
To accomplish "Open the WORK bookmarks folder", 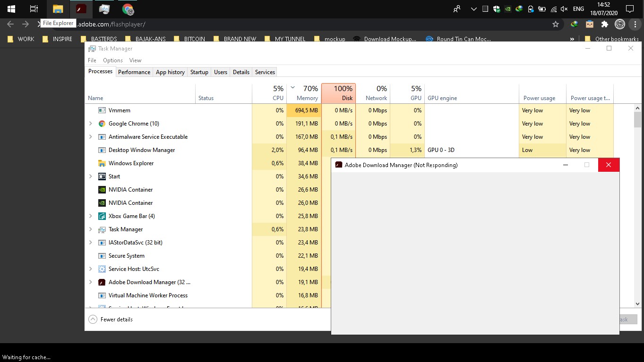I will click(21, 39).
